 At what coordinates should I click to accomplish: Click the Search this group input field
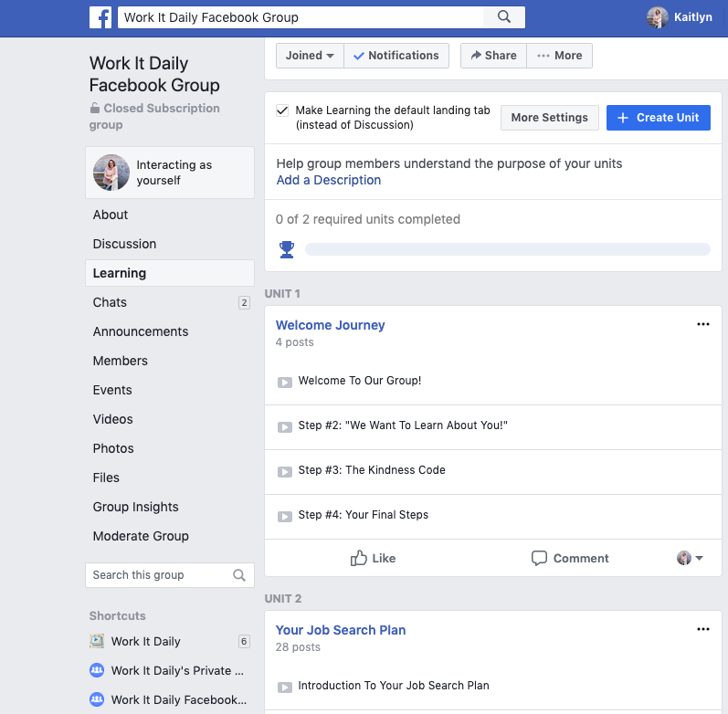(x=155, y=575)
